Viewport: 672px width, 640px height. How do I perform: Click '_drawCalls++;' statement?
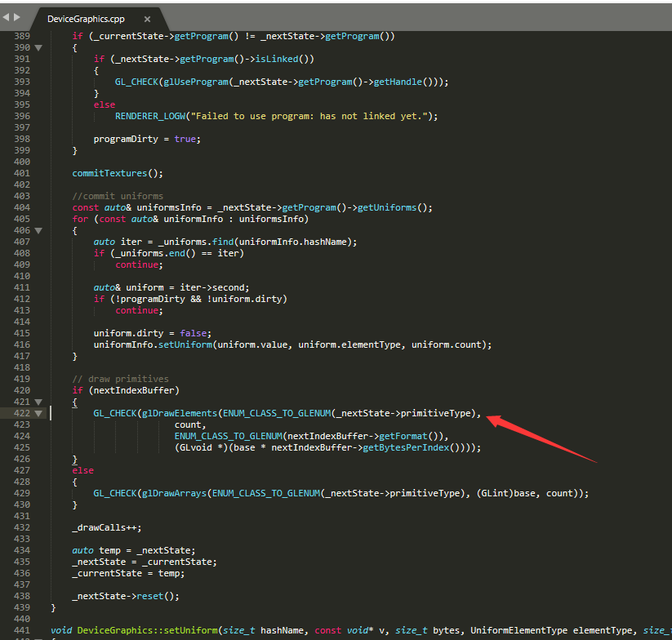click(x=107, y=528)
